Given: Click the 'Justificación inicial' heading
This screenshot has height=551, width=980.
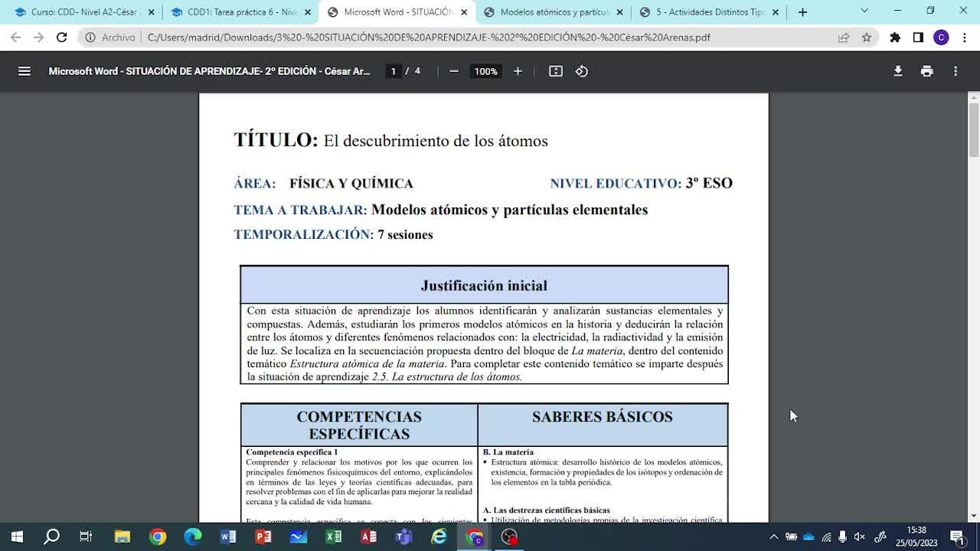Looking at the screenshot, I should [484, 285].
